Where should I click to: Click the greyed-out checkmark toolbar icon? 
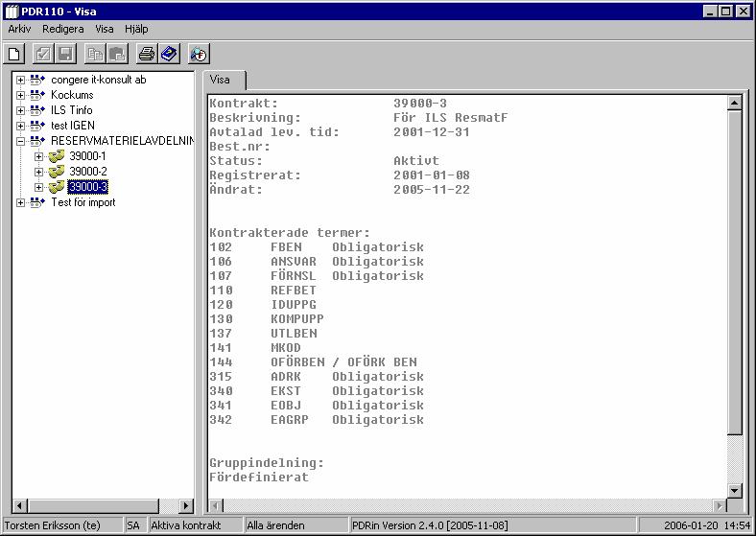(x=43, y=54)
